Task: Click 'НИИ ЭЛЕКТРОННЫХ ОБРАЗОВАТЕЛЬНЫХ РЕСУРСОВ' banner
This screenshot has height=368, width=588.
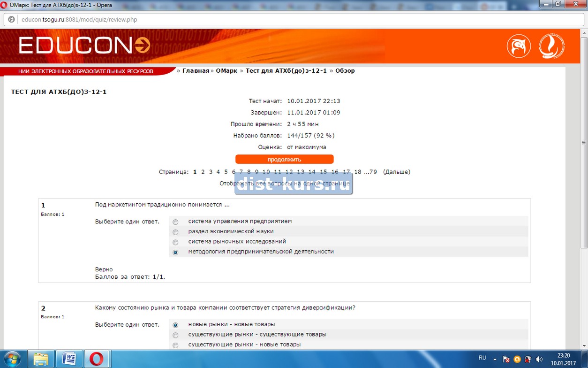Action: click(x=85, y=71)
